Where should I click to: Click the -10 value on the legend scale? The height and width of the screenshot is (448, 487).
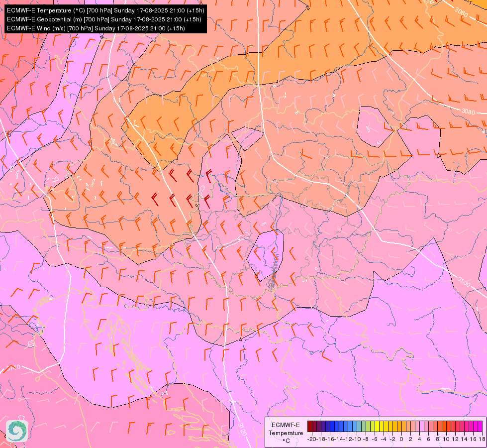[357, 439]
